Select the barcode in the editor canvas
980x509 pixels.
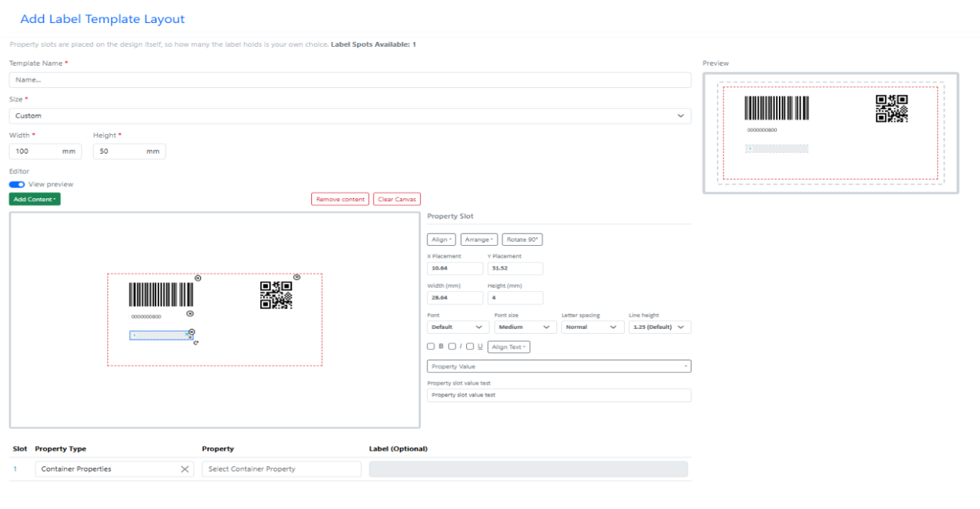tap(161, 295)
